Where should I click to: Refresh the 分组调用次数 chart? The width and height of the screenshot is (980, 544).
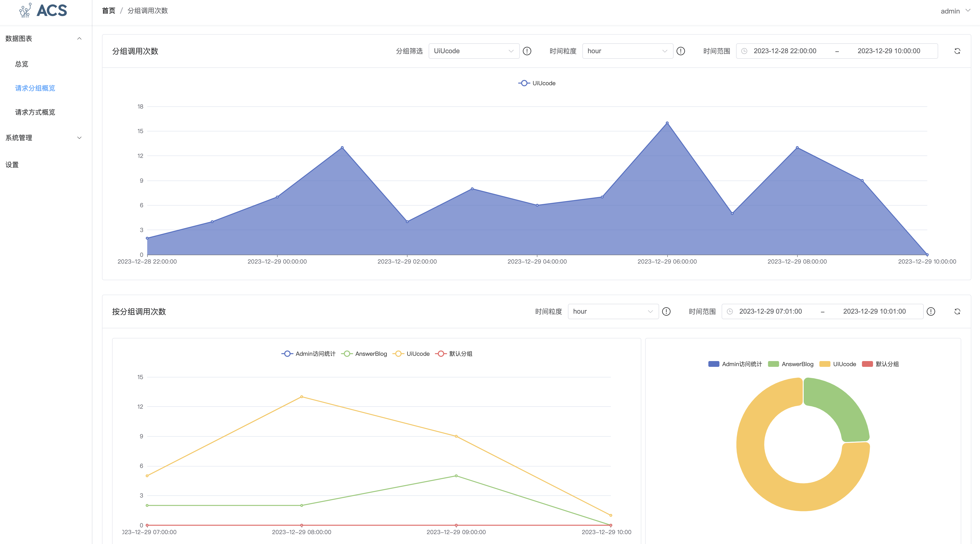(x=957, y=51)
